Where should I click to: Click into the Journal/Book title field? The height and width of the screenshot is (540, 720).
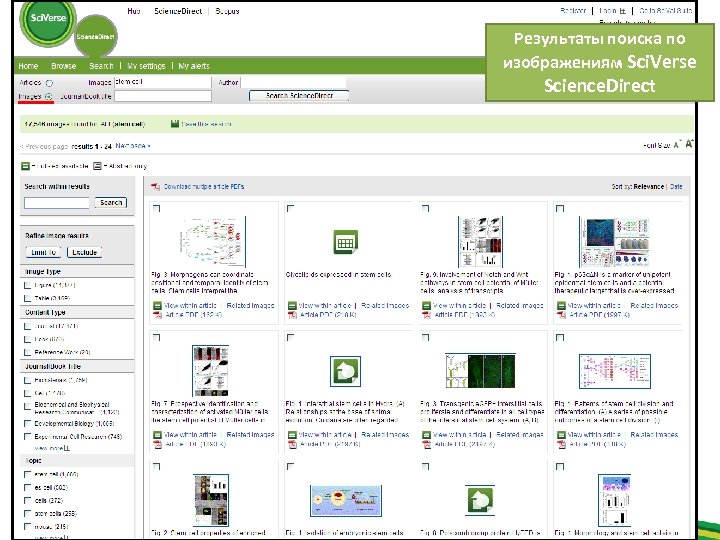tap(163, 96)
